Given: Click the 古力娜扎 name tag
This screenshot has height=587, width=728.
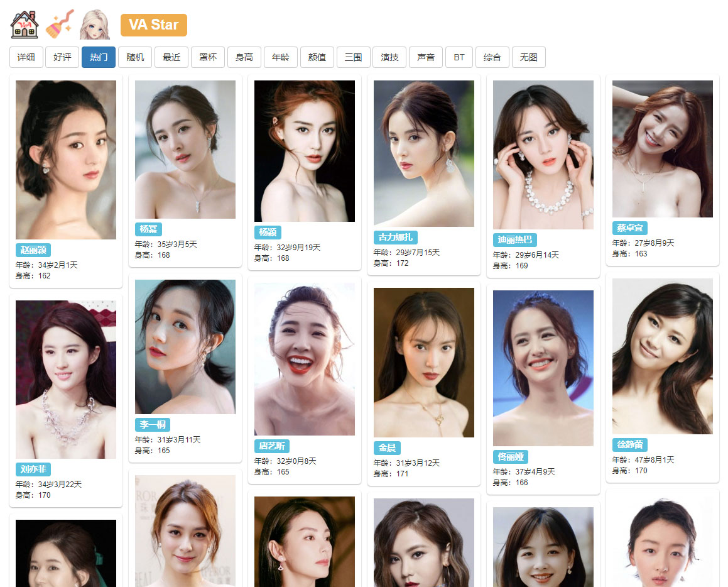Looking at the screenshot, I should tap(396, 238).
